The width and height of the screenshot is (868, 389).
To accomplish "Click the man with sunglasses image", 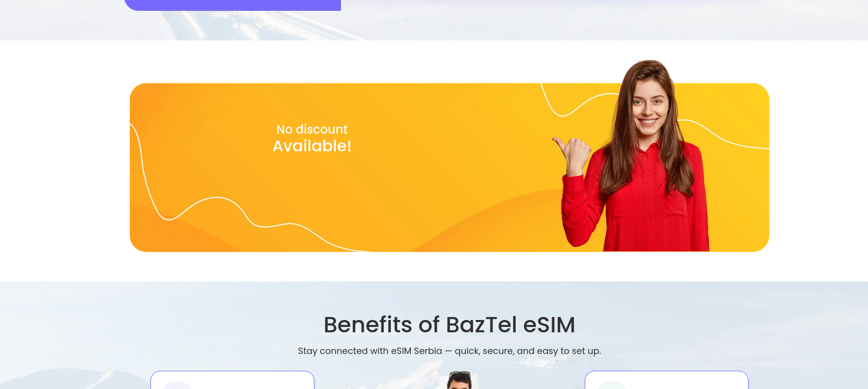I will click(x=459, y=380).
